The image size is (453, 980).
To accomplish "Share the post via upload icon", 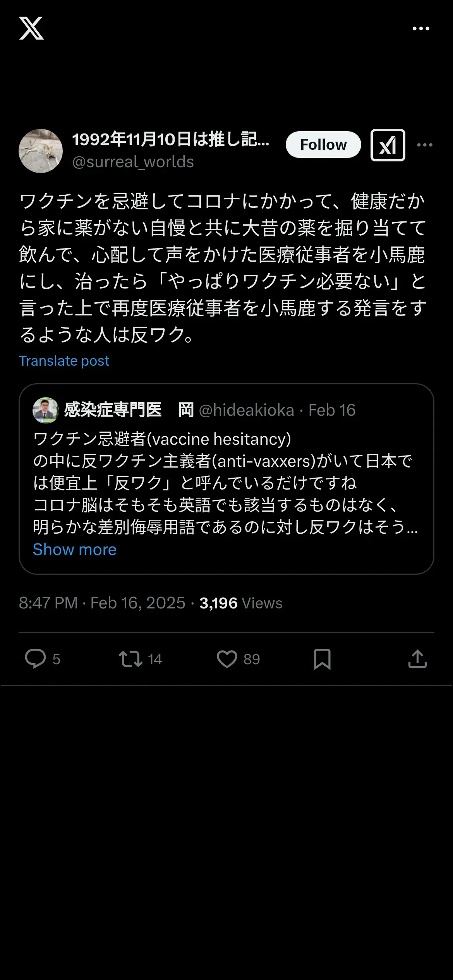I will [417, 659].
